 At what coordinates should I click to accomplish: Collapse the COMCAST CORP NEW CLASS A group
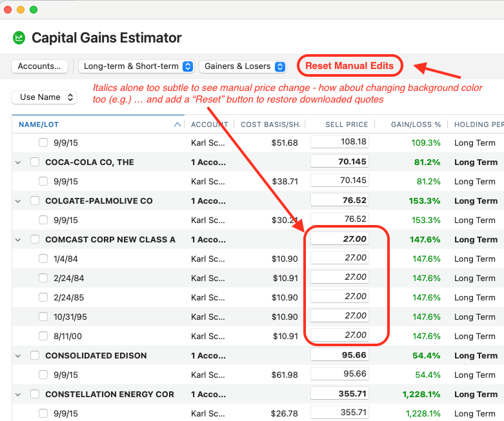[18, 240]
